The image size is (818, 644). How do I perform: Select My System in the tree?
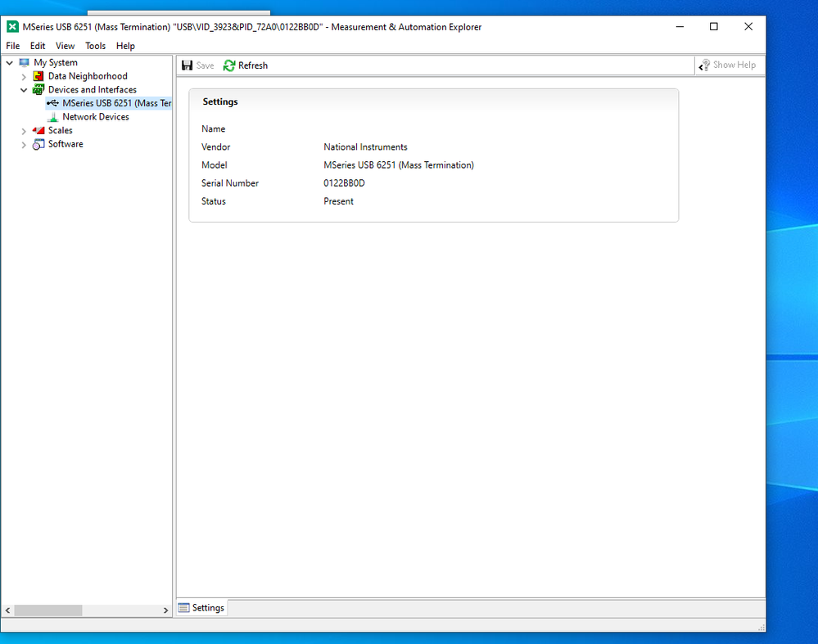pyautogui.click(x=56, y=62)
